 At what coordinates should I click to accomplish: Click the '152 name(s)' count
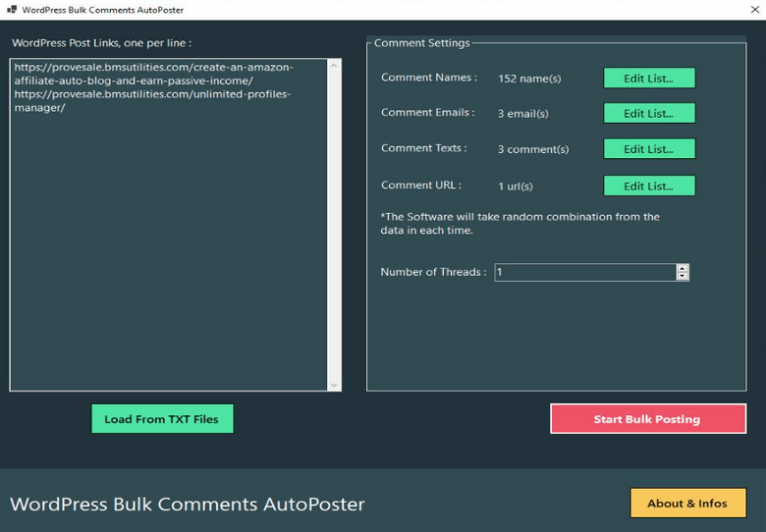tap(529, 79)
